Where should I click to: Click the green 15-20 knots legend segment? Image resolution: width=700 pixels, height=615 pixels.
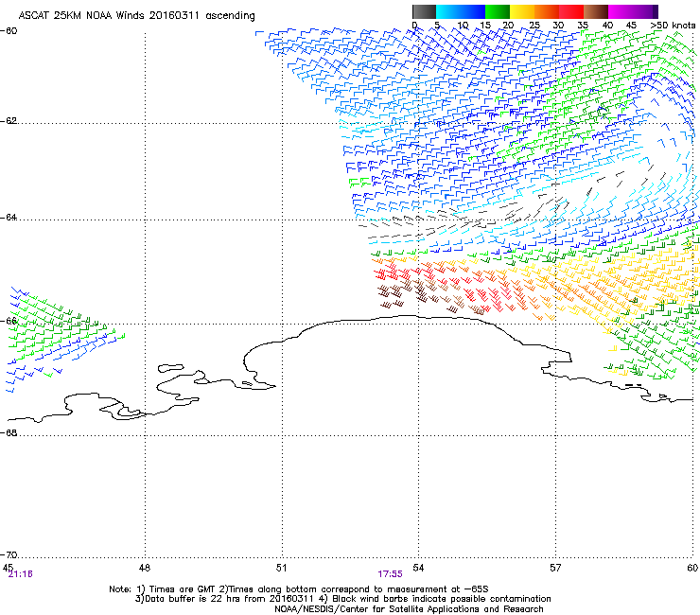[498, 11]
